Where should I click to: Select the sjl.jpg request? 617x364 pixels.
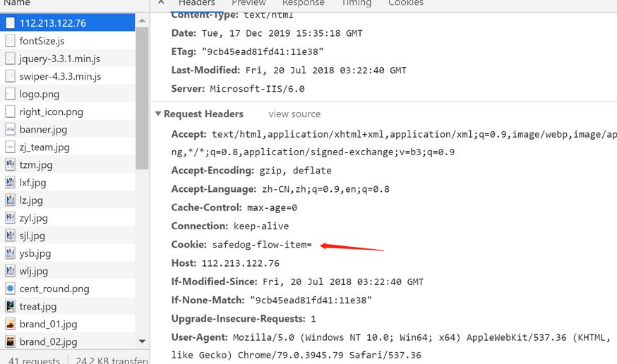pyautogui.click(x=67, y=236)
